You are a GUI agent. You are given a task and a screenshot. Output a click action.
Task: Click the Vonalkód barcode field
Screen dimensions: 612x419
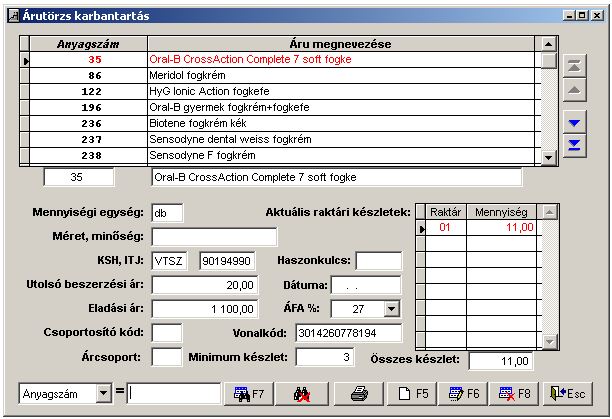pos(349,333)
